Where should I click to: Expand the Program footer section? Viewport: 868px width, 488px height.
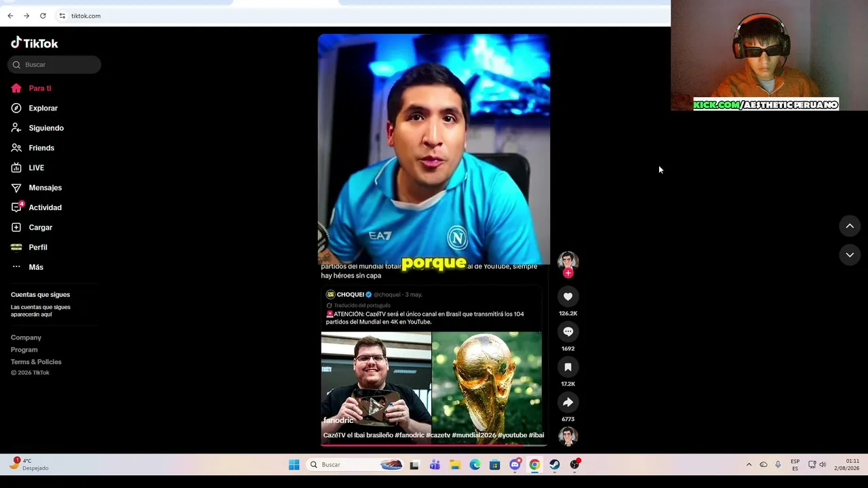click(x=24, y=350)
